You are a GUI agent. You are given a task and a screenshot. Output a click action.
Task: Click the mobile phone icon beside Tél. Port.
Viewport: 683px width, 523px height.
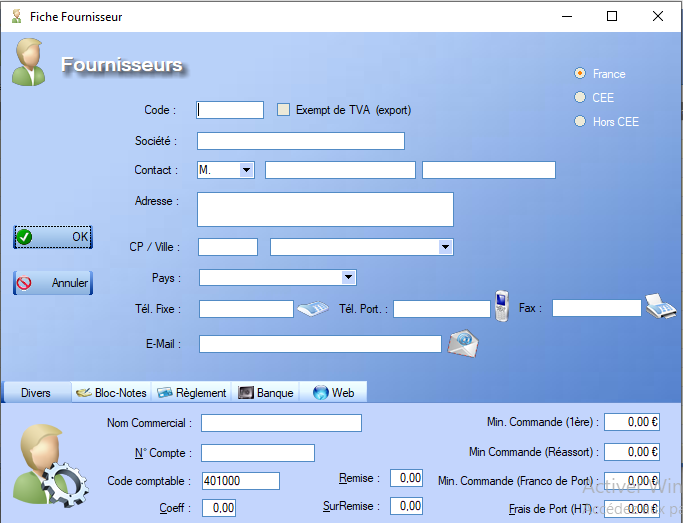(x=502, y=304)
